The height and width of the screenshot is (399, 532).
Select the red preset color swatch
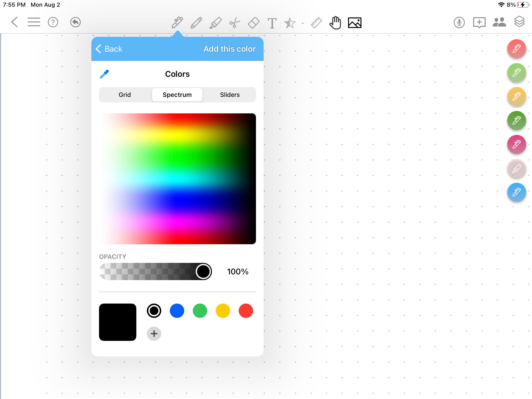coord(246,310)
